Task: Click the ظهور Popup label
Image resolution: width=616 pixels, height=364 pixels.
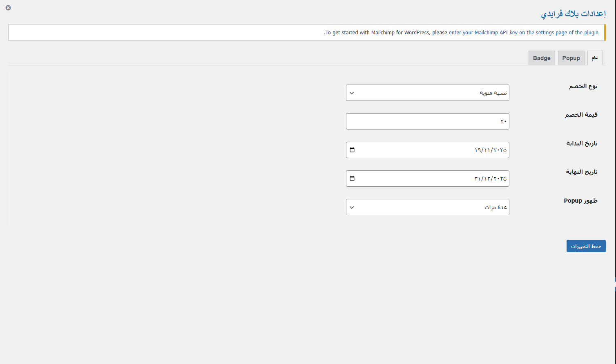Action: (580, 201)
